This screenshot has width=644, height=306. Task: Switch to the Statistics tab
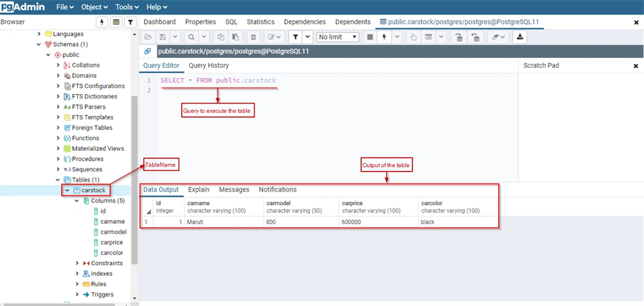pyautogui.click(x=260, y=22)
